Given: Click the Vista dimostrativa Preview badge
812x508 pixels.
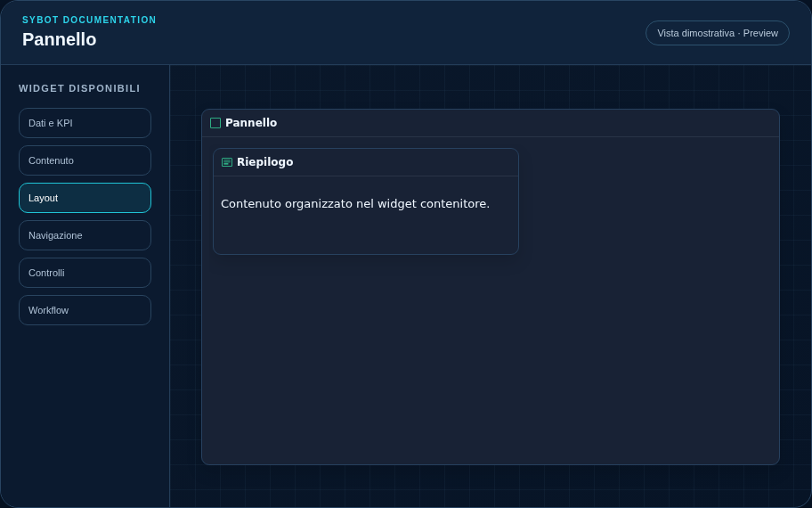Looking at the screenshot, I should (x=718, y=33).
